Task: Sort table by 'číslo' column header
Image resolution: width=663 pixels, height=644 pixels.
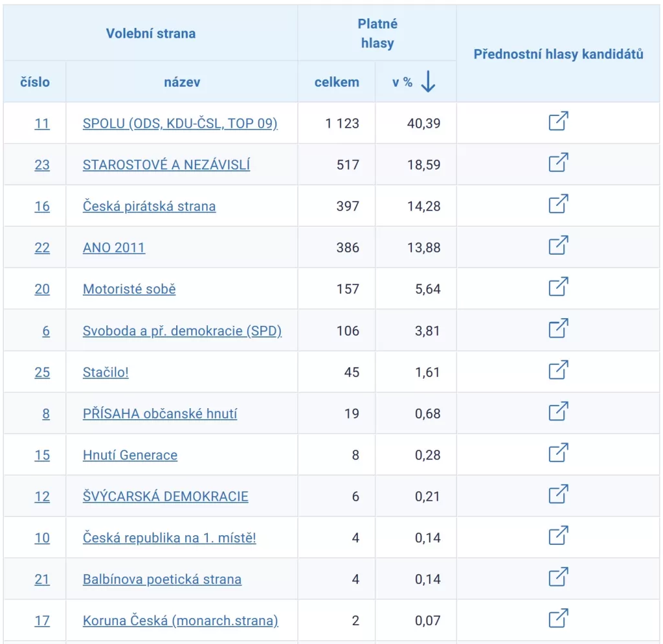Action: tap(35, 82)
